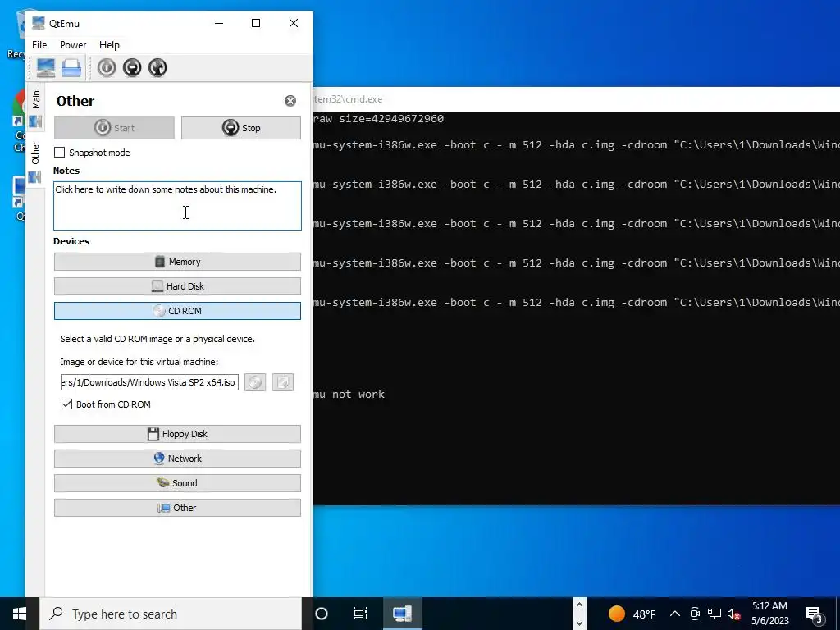
Task: Click the taskbar search box
Action: point(171,614)
